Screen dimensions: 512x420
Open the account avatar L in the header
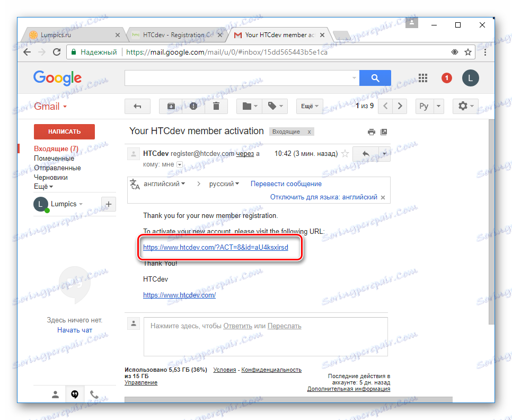click(x=471, y=78)
